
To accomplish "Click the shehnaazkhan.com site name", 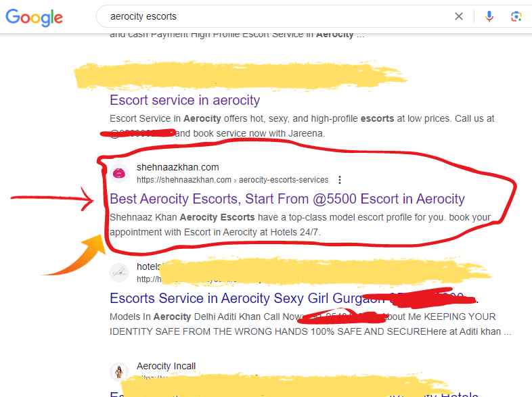I will (177, 167).
